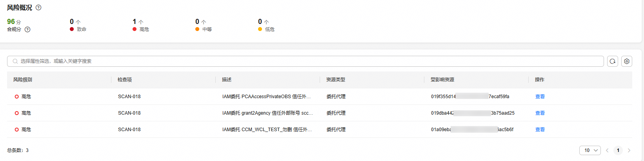Click the resource ID starting 019f355d14
The image size is (644, 161).
click(470, 97)
